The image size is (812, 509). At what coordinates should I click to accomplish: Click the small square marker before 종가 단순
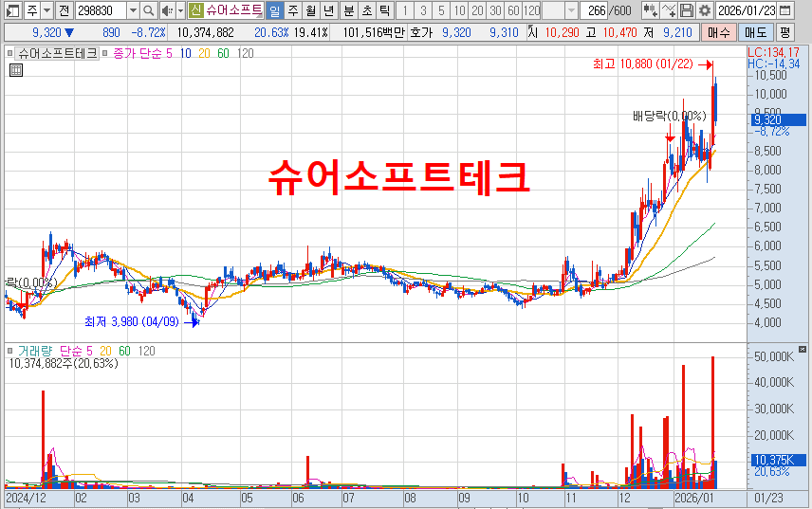[104, 53]
